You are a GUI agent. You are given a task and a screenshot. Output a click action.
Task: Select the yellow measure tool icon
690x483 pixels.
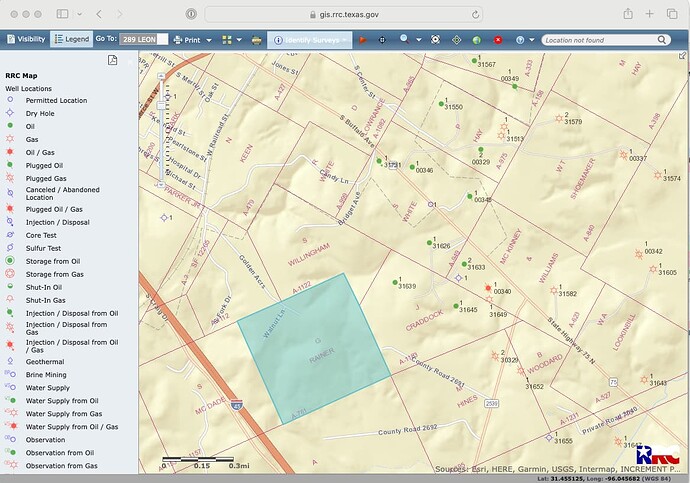[257, 40]
